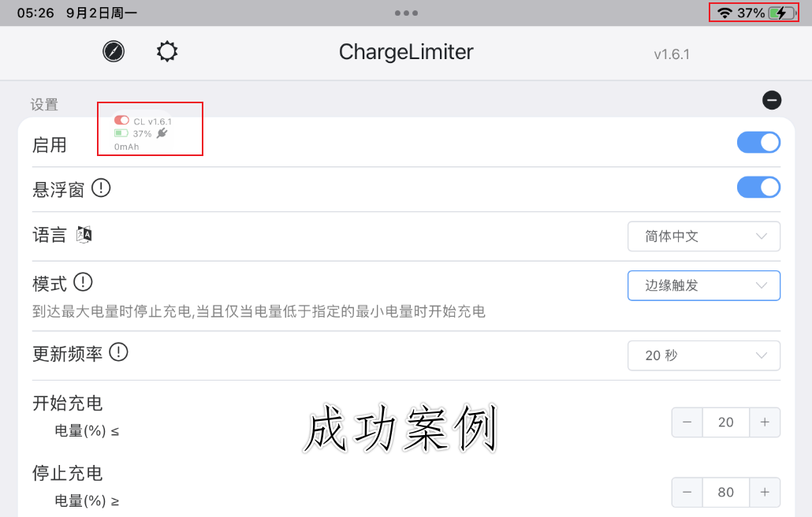Click the language translate icon next to 语言
This screenshot has width=812, height=517.
[x=84, y=234]
